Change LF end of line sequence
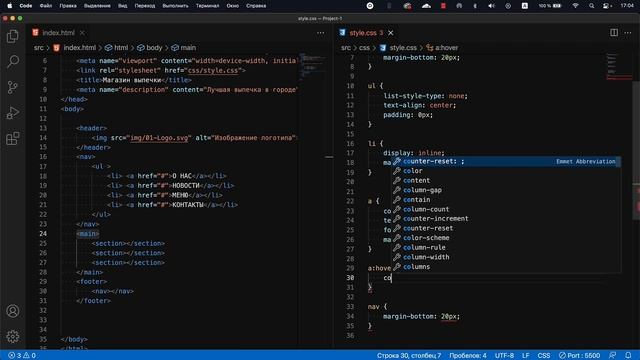Viewport: 640px width, 360px height. tap(525, 356)
